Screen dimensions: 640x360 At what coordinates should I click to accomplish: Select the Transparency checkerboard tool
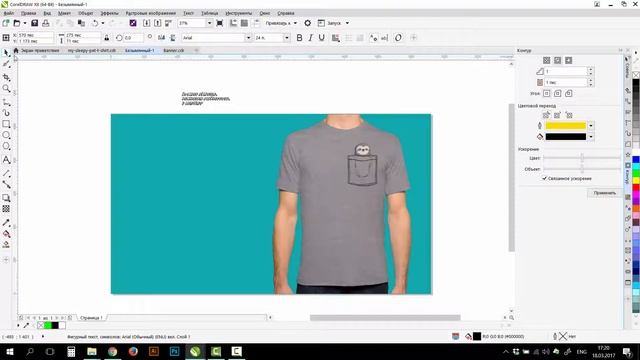click(x=6, y=209)
